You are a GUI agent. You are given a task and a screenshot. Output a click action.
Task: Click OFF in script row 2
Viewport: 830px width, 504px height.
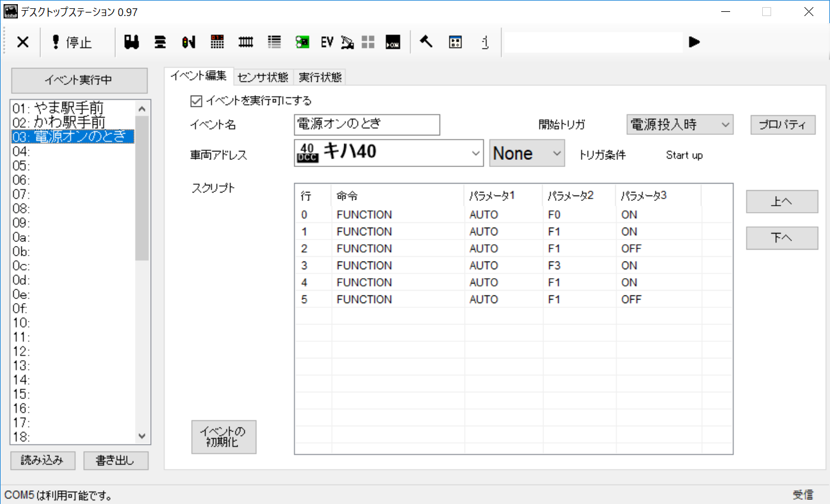[x=631, y=248]
